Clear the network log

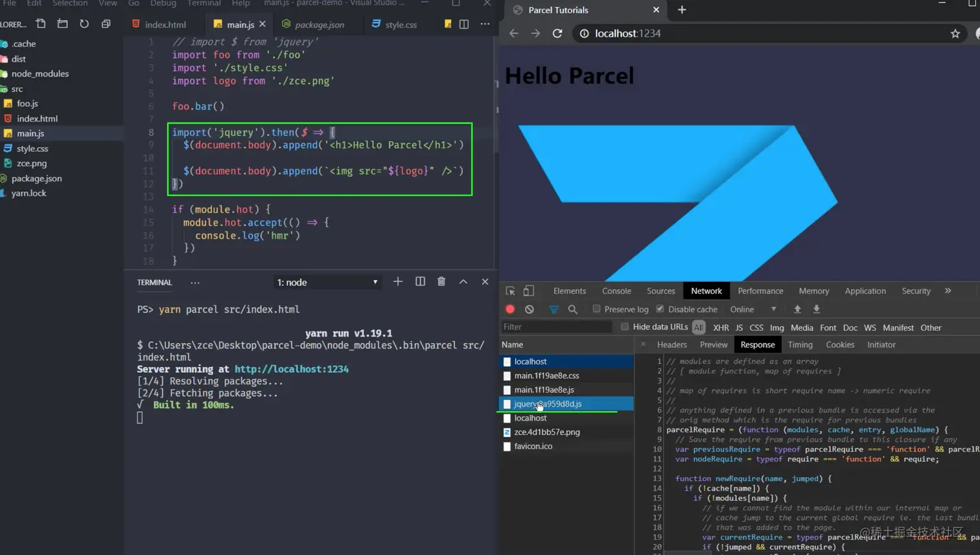coord(530,309)
